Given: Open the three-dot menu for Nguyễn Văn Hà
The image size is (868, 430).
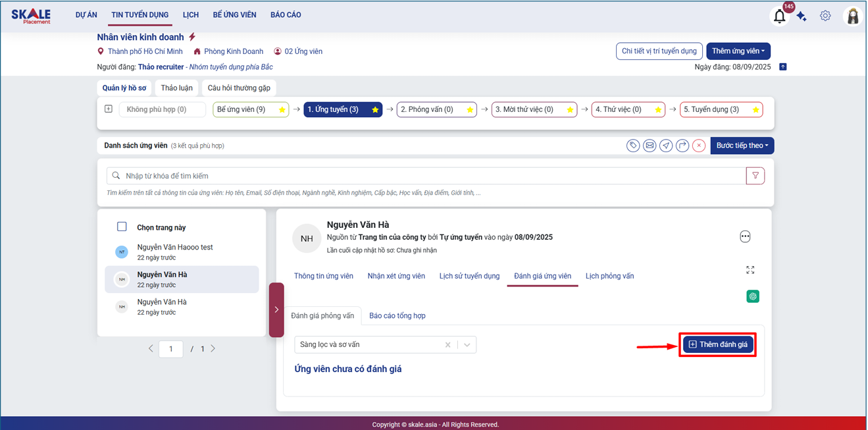Looking at the screenshot, I should (x=745, y=236).
